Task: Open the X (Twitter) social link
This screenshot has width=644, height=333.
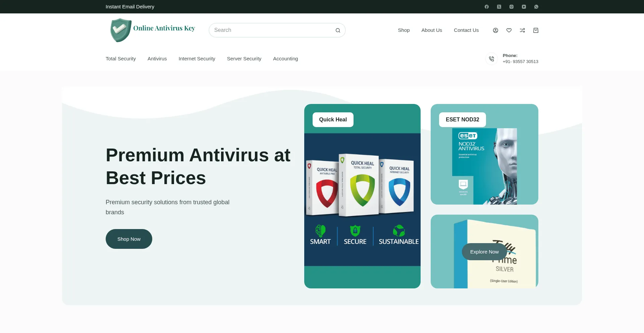Action: click(499, 7)
